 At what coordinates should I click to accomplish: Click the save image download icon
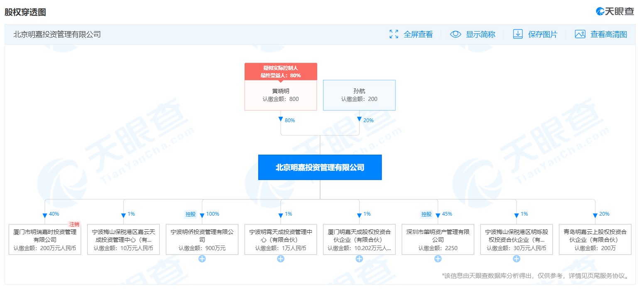[518, 34]
